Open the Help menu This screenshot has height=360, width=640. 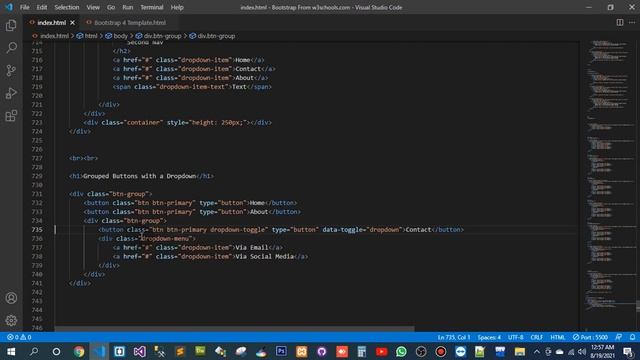coord(177,7)
